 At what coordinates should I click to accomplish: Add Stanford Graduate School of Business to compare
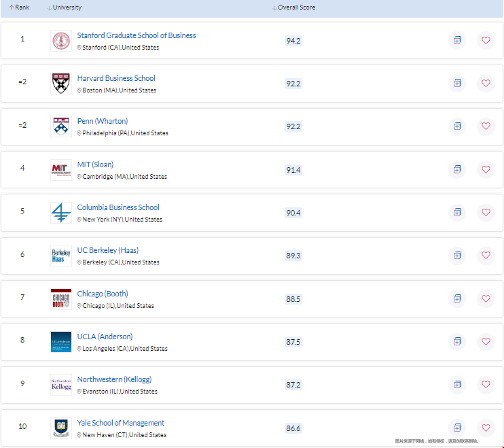point(457,41)
